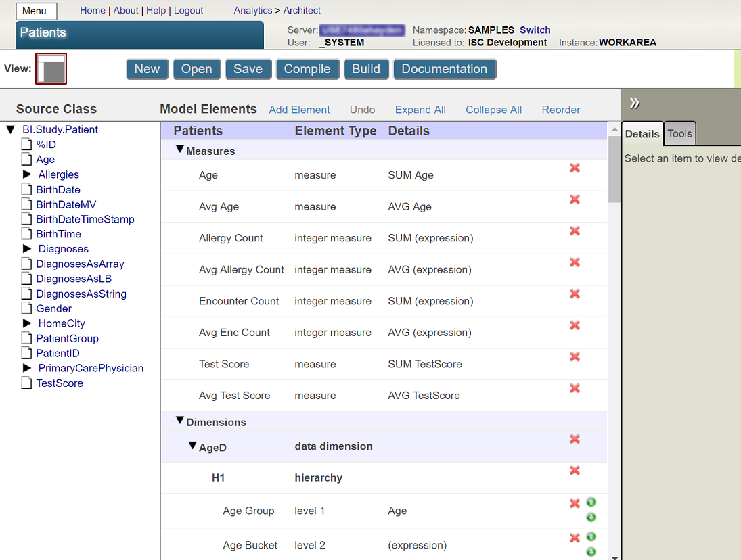
Task: Click the Add Element link
Action: pyautogui.click(x=299, y=110)
